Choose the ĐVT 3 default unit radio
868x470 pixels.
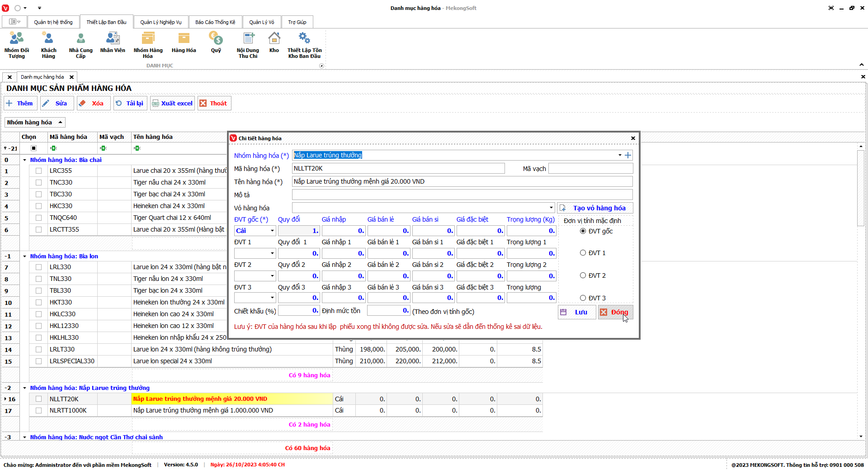[x=583, y=298]
